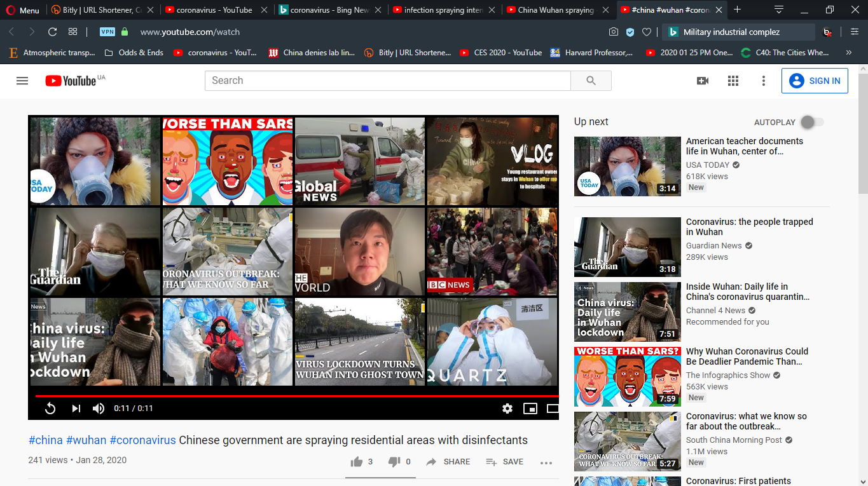Select end-screen BBC News crowd thumbnail
Viewport: 868px width, 486px height.
492,252
